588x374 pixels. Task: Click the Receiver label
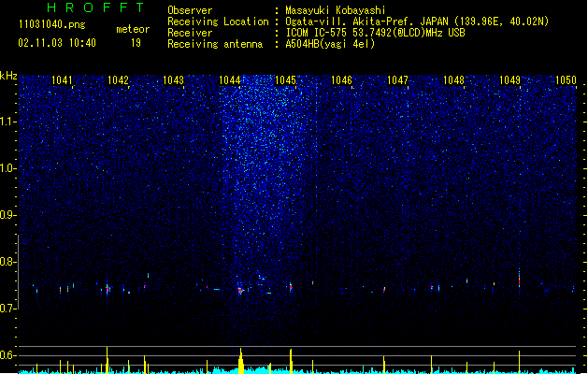pyautogui.click(x=190, y=33)
